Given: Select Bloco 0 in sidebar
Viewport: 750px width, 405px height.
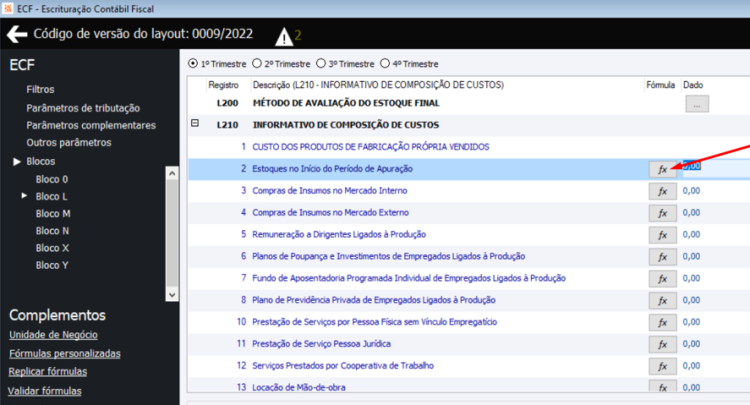Looking at the screenshot, I should [52, 179].
